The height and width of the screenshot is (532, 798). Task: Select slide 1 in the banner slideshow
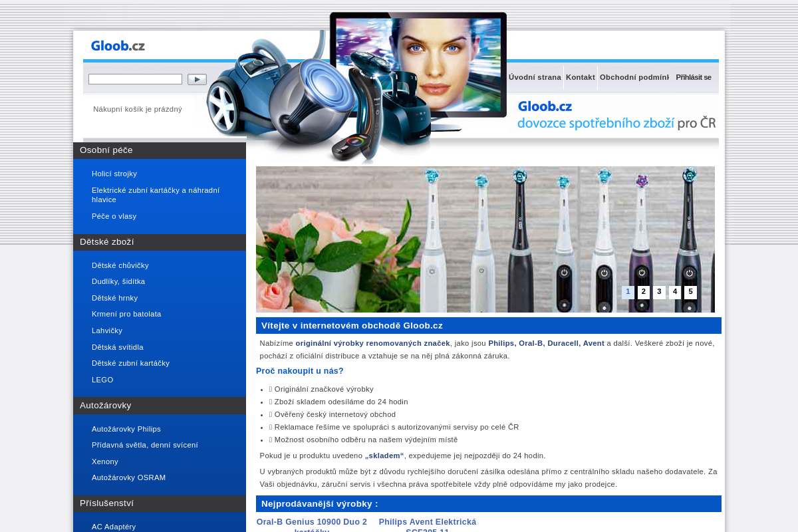628,292
